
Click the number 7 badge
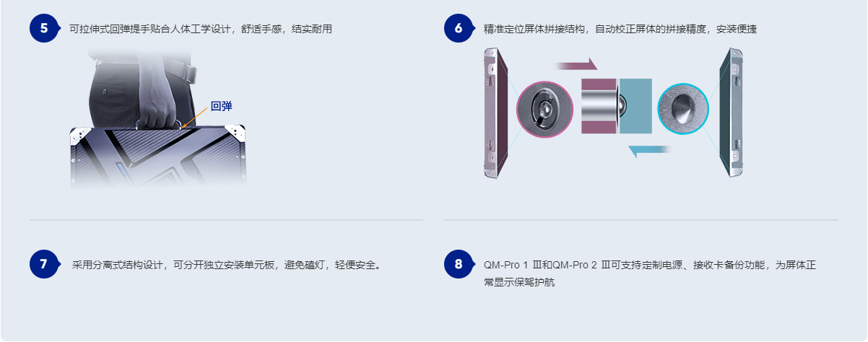pyautogui.click(x=44, y=264)
